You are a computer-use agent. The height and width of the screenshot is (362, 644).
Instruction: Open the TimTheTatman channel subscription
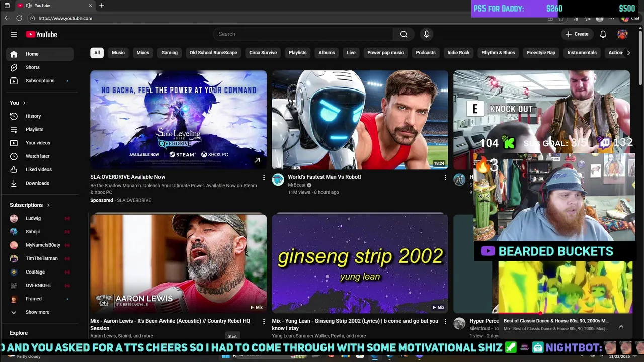pos(40,258)
